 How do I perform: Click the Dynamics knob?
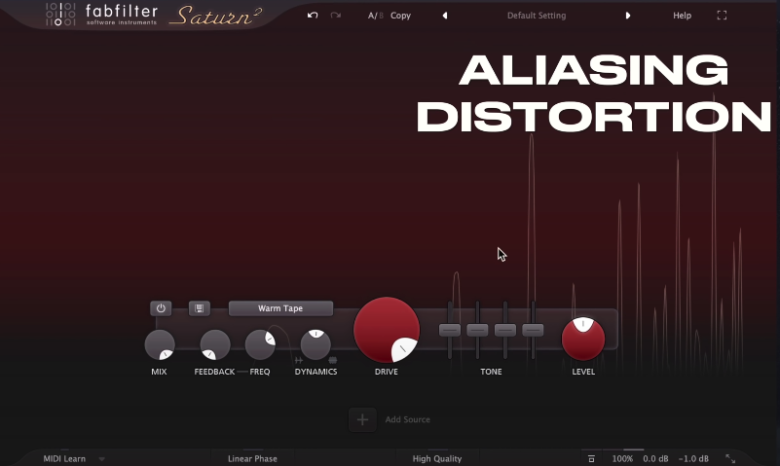[316, 345]
